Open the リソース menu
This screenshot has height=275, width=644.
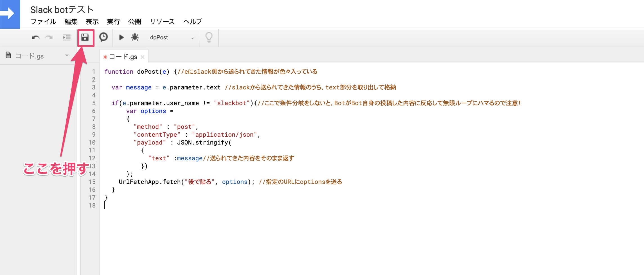(162, 22)
